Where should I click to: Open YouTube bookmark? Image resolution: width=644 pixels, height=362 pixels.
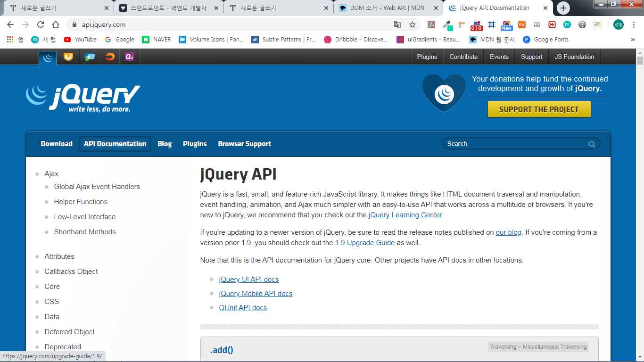(x=80, y=40)
